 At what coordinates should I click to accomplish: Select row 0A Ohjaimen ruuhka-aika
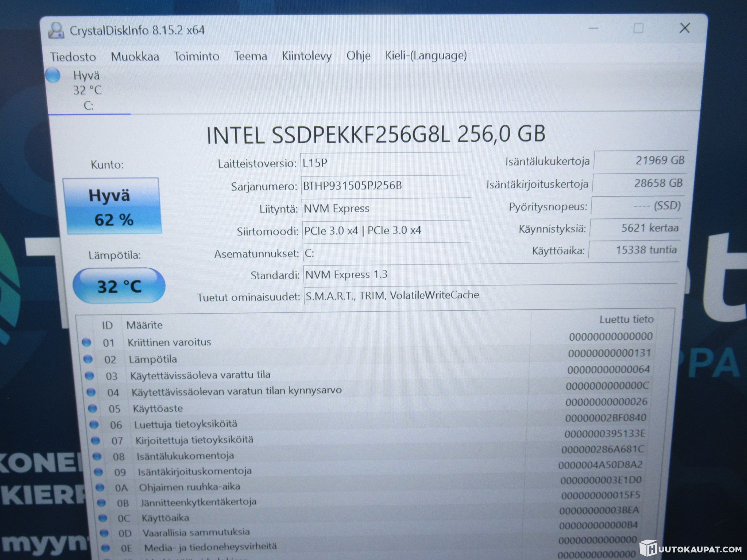coord(368,484)
